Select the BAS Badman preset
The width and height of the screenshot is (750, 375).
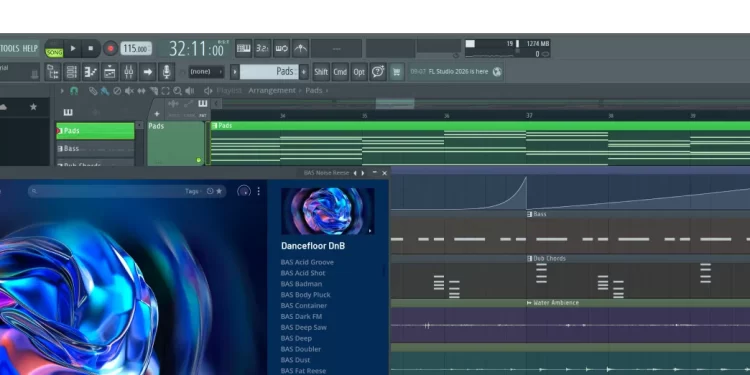coord(301,284)
